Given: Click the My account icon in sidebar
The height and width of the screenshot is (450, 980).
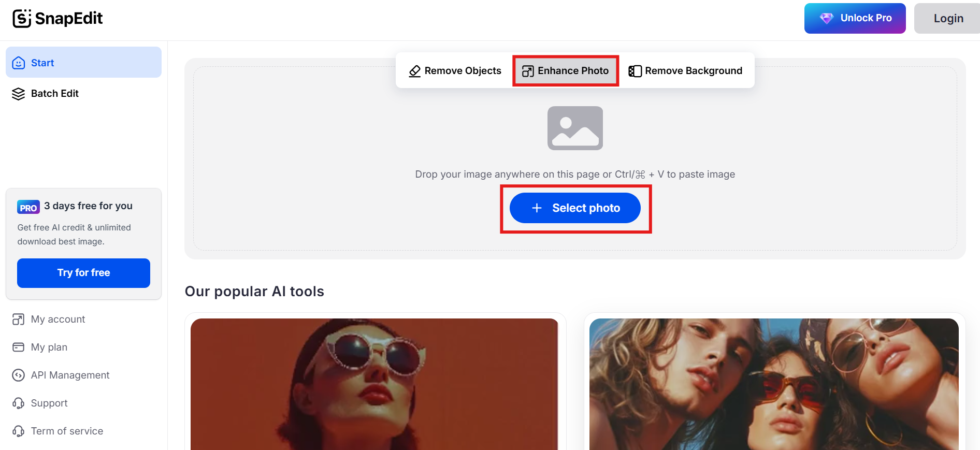Looking at the screenshot, I should [x=18, y=320].
